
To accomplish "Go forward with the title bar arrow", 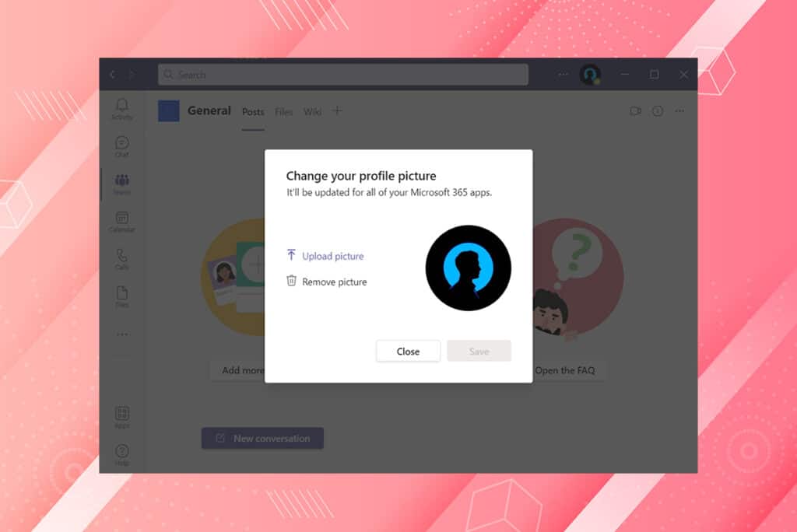I will point(132,75).
